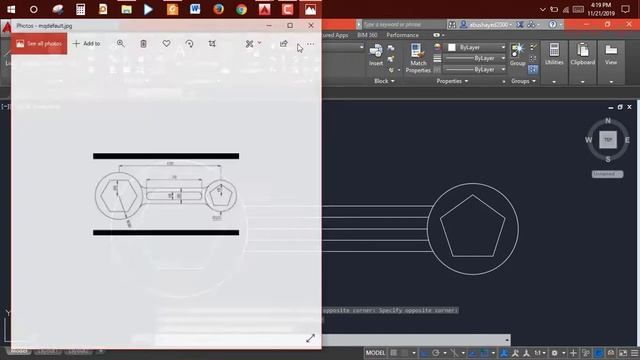Toggle polar tracking in status bar
The image size is (640, 360).
pos(436,353)
